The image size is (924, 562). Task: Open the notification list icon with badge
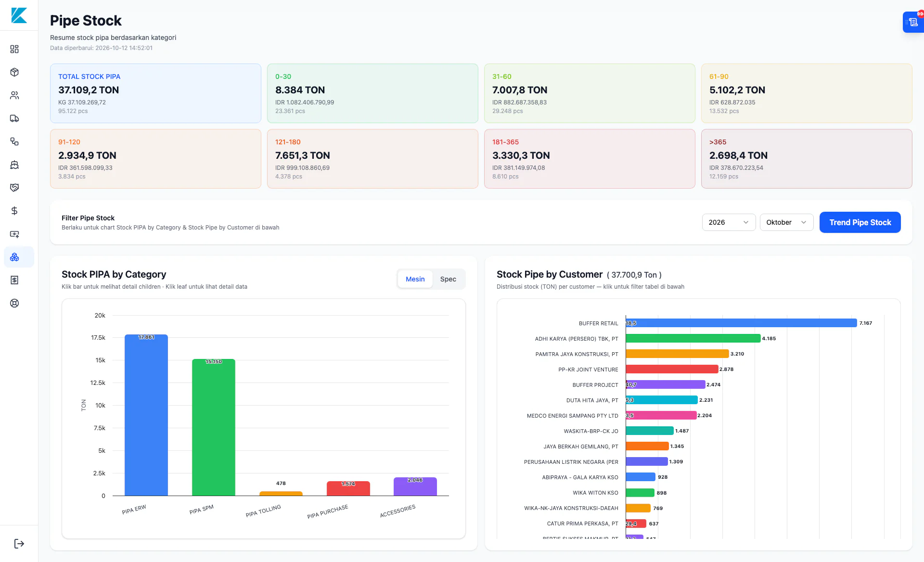coord(913,22)
